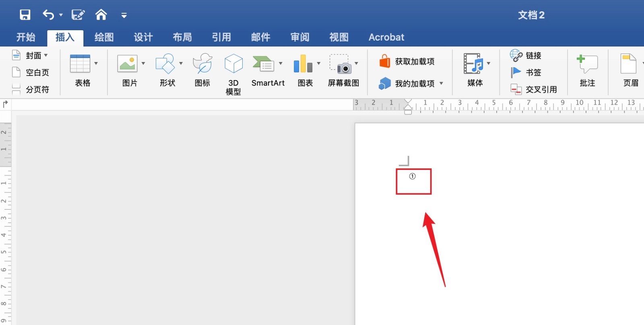Click the SmartArt icon

(263, 64)
